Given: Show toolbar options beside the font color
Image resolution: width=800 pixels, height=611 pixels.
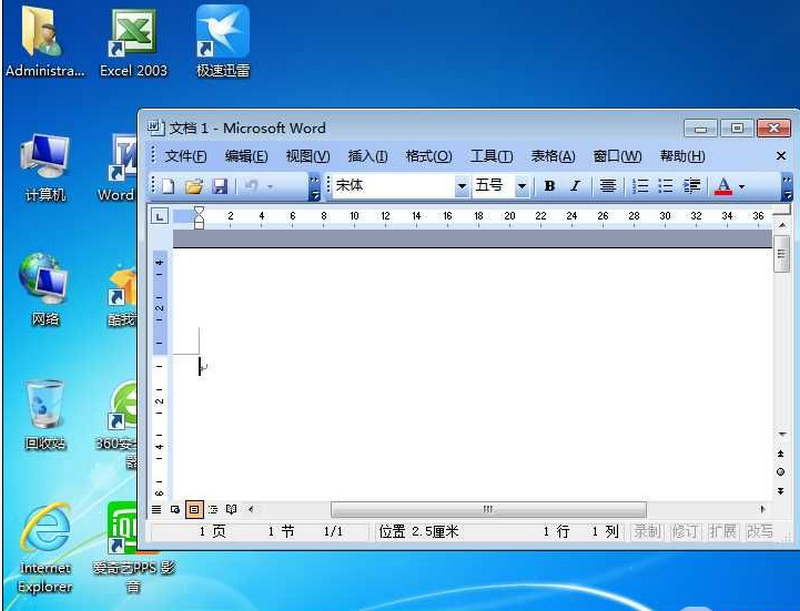Looking at the screenshot, I should [787, 188].
